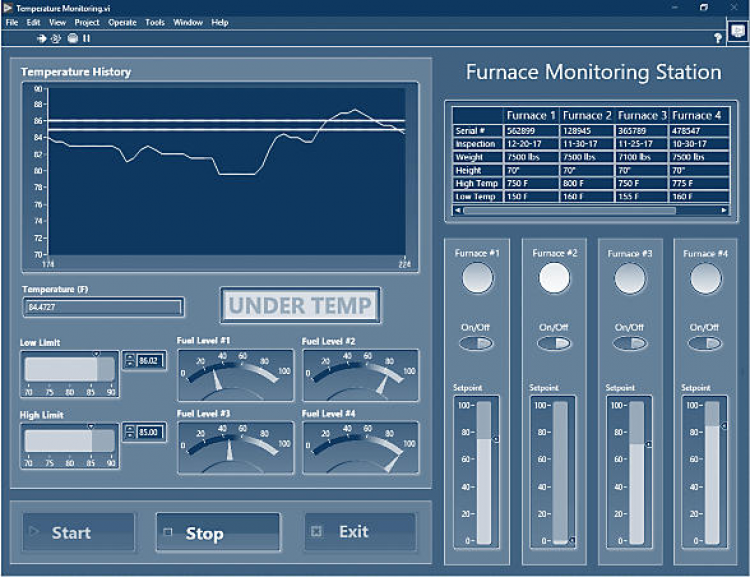The image size is (750, 577).
Task: Click the Fuel Level #3 gauge
Action: coord(235,448)
